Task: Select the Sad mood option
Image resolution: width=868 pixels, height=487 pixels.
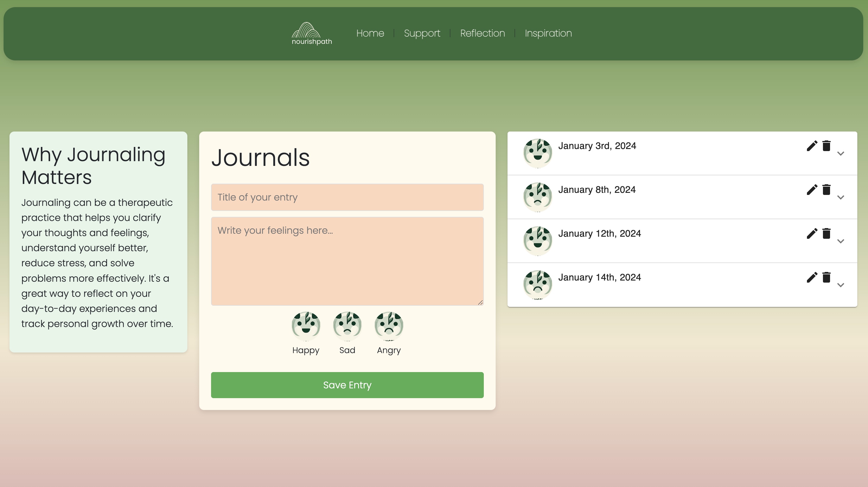Action: [347, 325]
